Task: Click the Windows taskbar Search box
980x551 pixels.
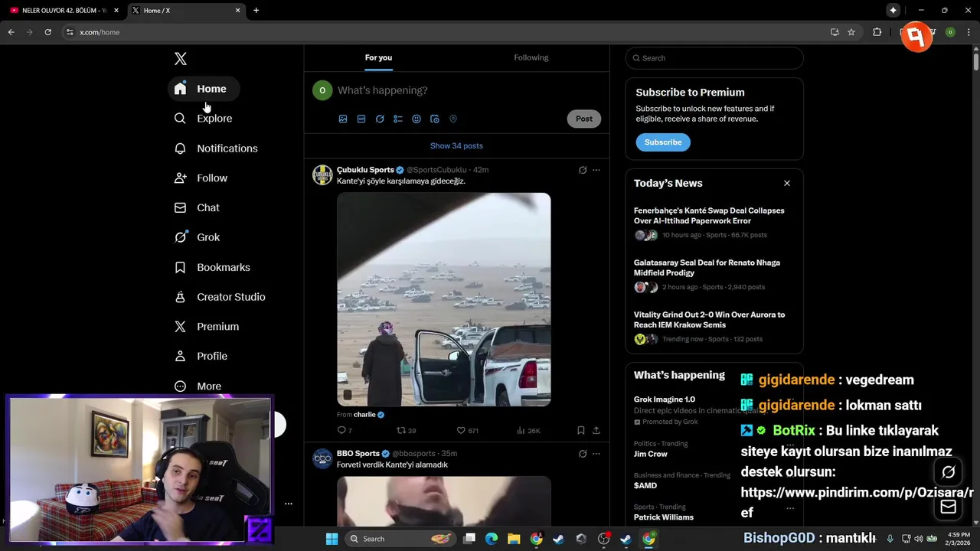Action: pos(399,539)
